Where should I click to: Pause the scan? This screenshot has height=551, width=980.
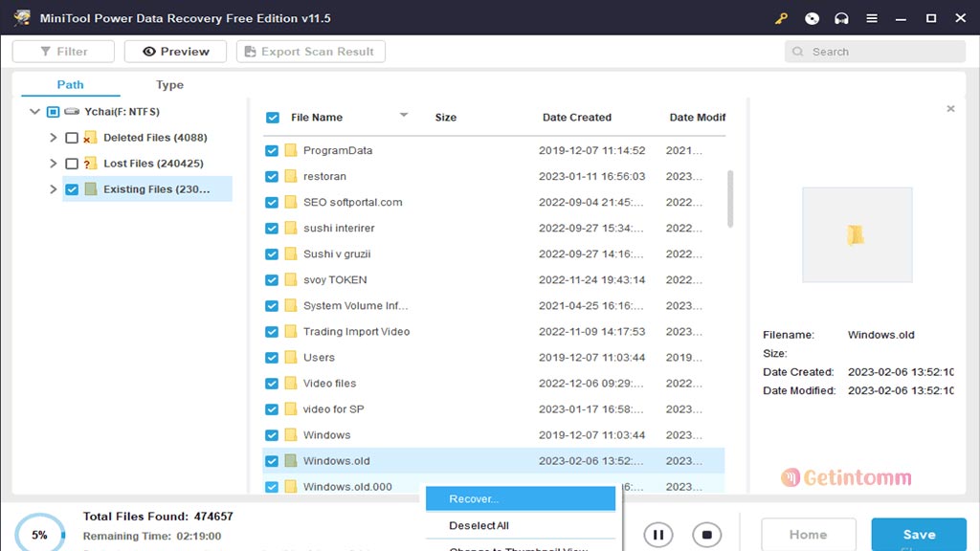pyautogui.click(x=658, y=535)
